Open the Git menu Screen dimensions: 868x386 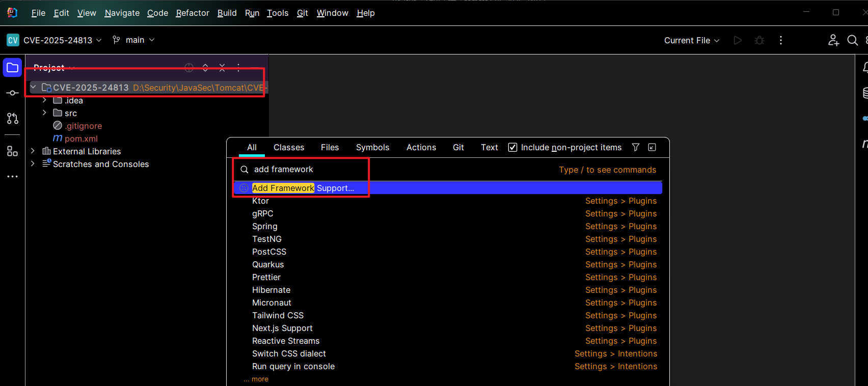tap(303, 13)
